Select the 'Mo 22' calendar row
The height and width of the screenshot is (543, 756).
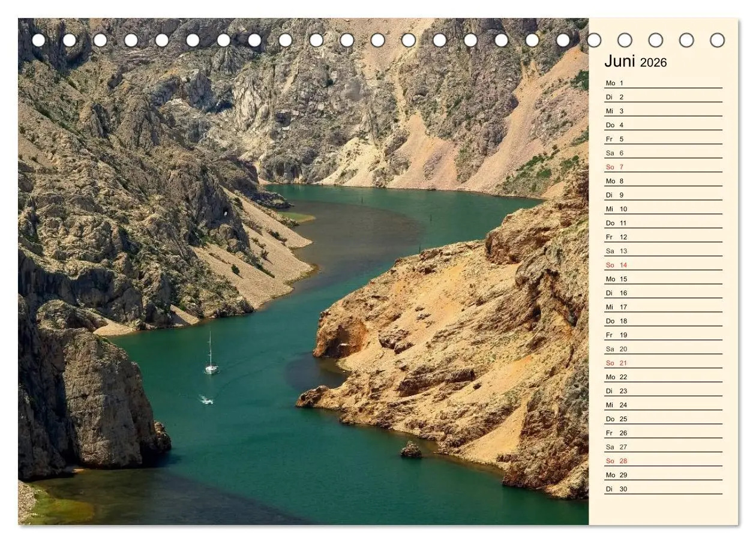[663, 377]
